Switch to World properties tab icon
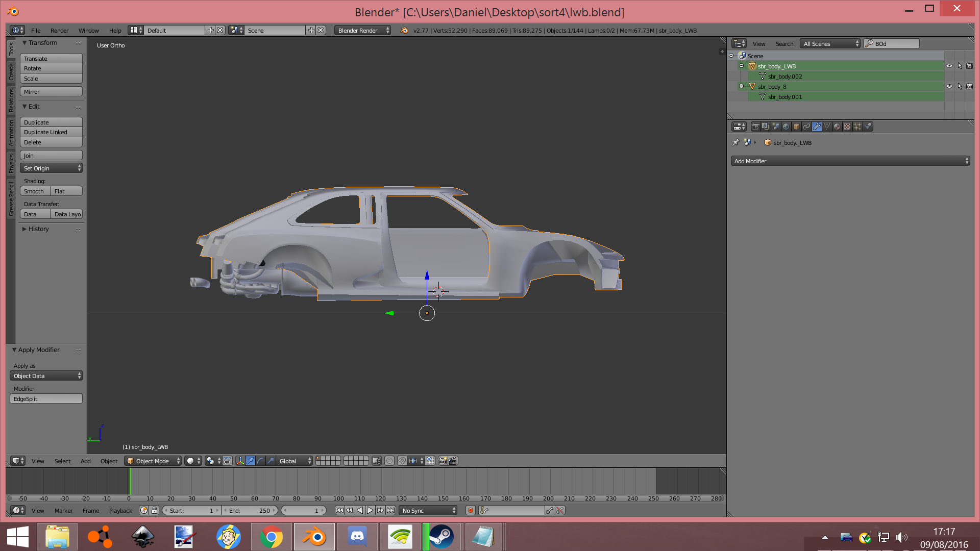This screenshot has height=551, width=980. point(786,127)
